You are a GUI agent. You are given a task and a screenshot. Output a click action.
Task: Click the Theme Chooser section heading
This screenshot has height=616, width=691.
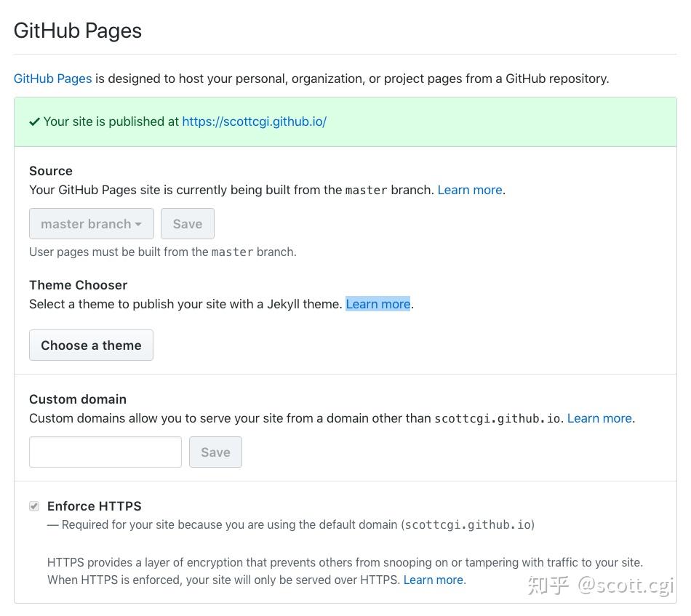(x=78, y=284)
